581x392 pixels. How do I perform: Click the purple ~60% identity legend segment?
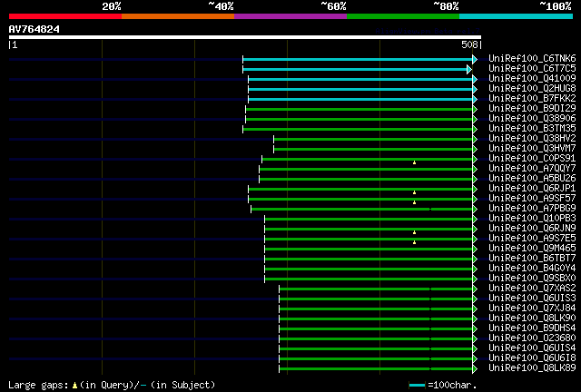[290, 16]
